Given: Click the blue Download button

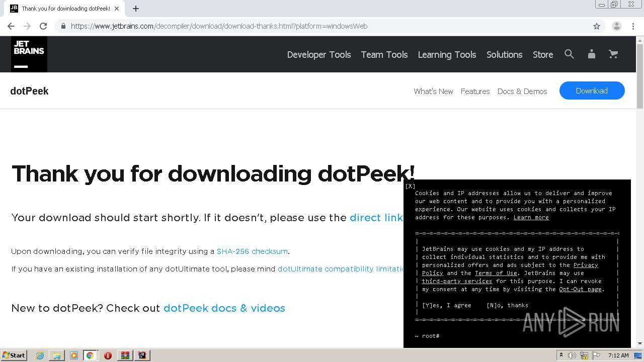Looking at the screenshot, I should [592, 90].
